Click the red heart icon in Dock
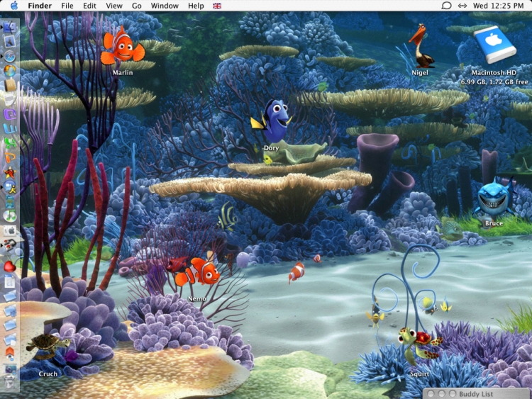532x399 pixels. pyautogui.click(x=10, y=267)
